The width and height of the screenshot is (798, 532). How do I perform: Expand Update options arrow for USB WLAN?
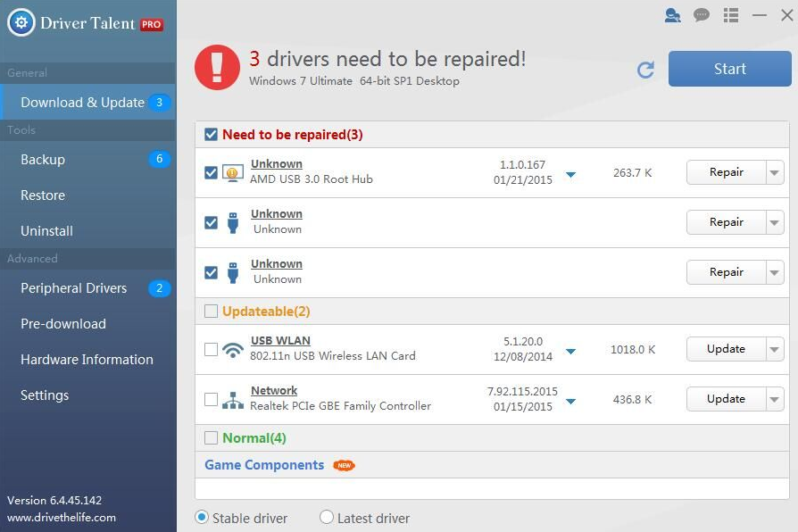775,349
